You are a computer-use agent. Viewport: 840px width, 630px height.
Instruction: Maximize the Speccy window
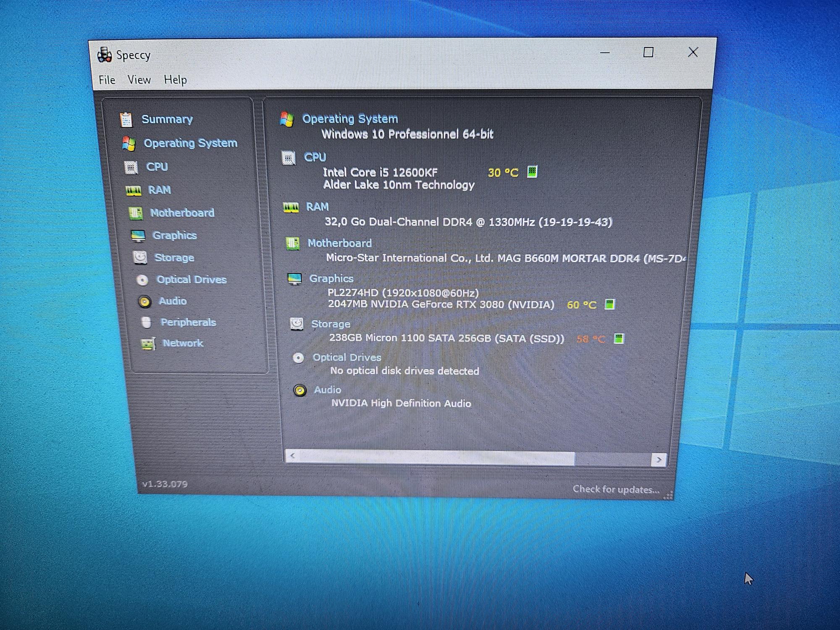[x=648, y=52]
